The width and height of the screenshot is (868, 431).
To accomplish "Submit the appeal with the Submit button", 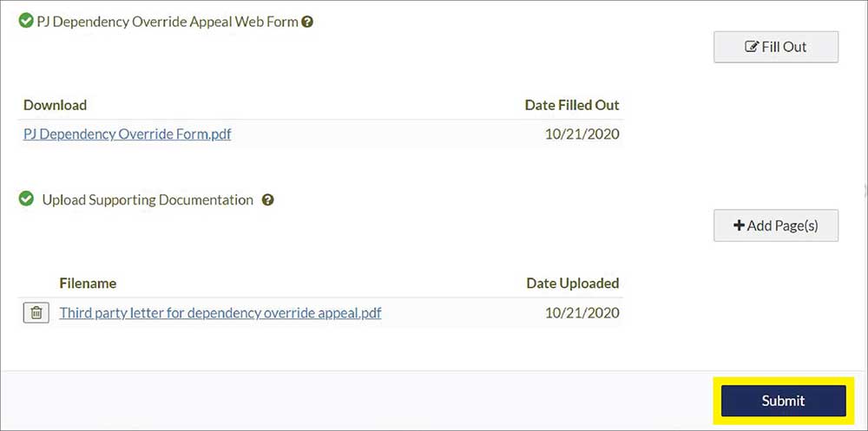I will click(x=783, y=401).
